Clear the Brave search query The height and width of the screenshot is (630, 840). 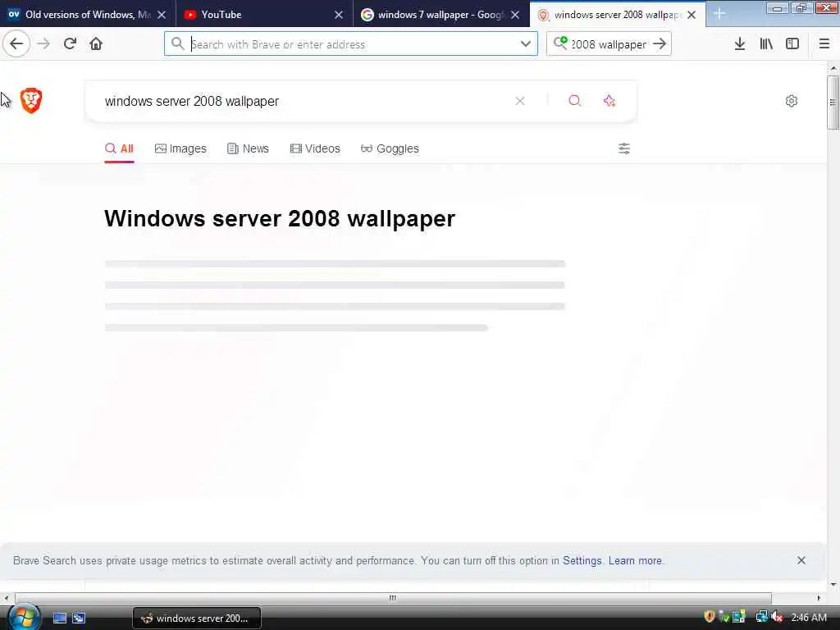(519, 101)
